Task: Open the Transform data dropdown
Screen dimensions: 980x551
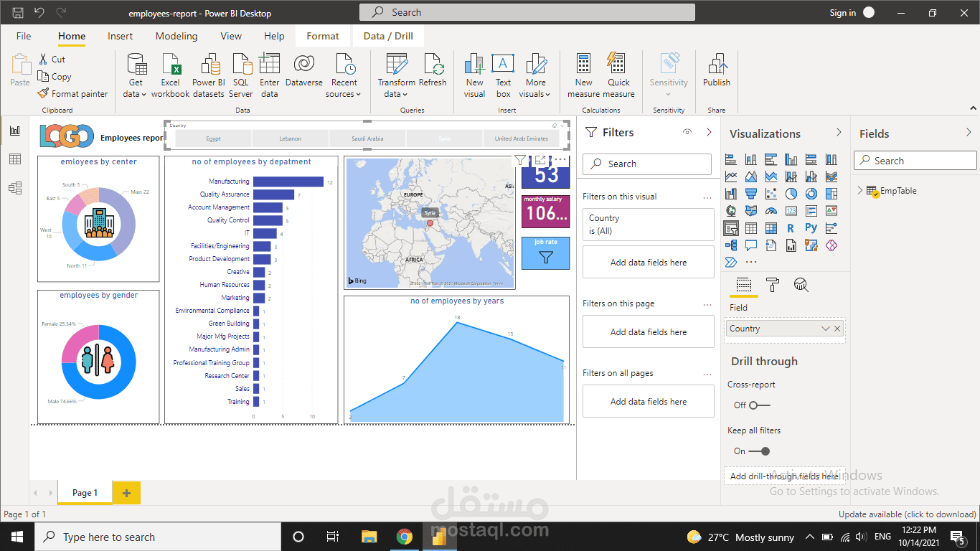Action: (397, 75)
